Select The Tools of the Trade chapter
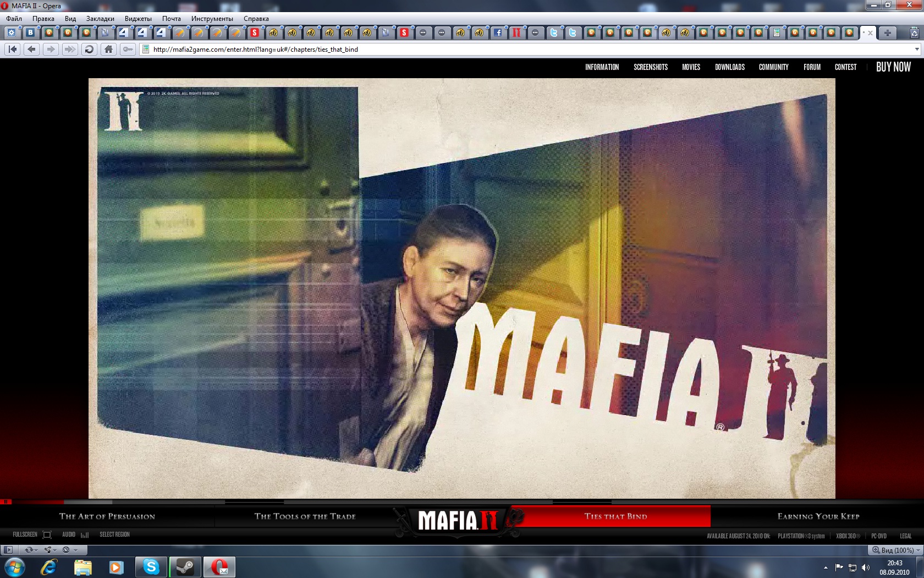Screen dimensions: 924x578 [x=305, y=516]
